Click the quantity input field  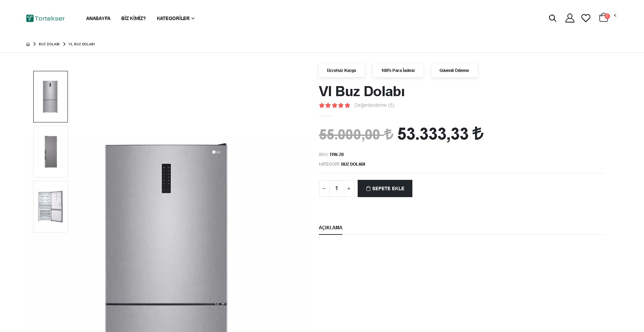click(337, 188)
